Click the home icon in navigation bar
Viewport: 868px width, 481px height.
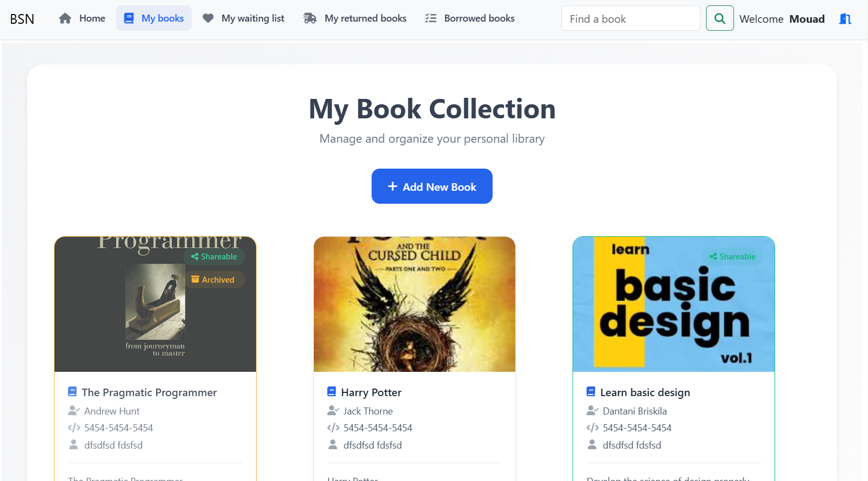point(65,18)
